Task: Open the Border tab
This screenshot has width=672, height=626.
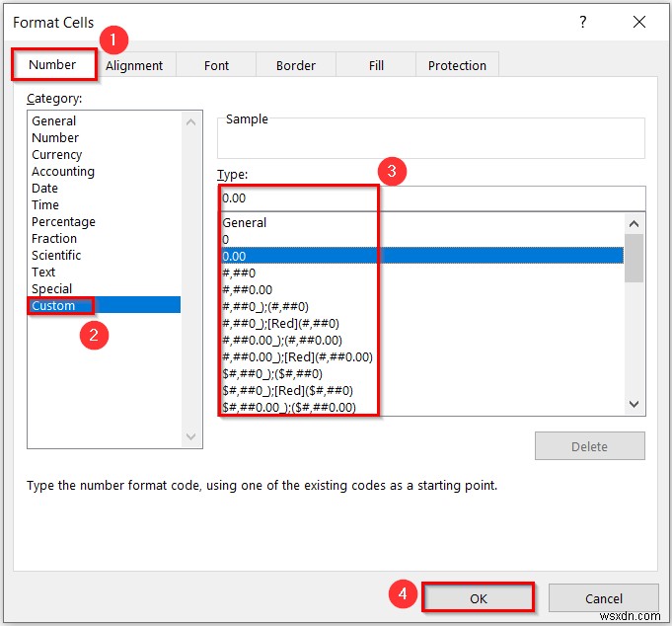Action: (296, 65)
